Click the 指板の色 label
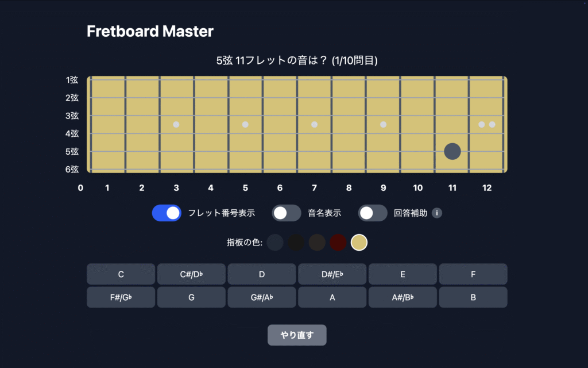Image resolution: width=588 pixels, height=368 pixels. (244, 243)
